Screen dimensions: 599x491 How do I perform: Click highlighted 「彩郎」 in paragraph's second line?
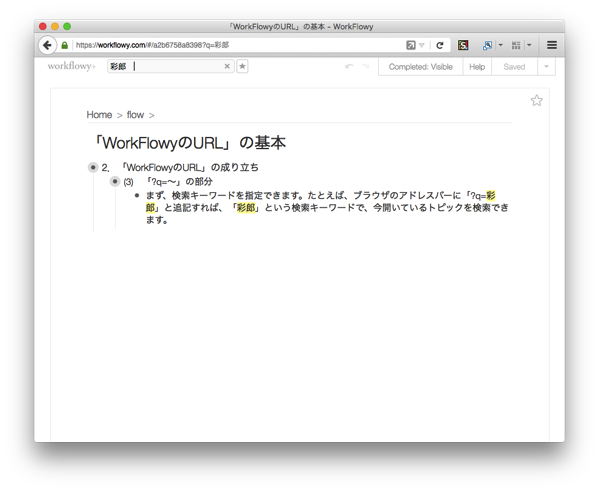[246, 207]
